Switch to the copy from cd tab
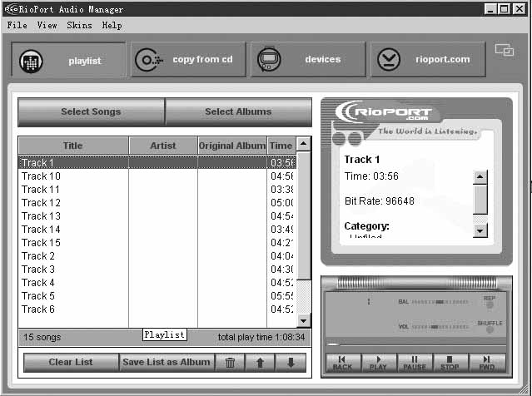This screenshot has height=396, width=532. [189, 60]
